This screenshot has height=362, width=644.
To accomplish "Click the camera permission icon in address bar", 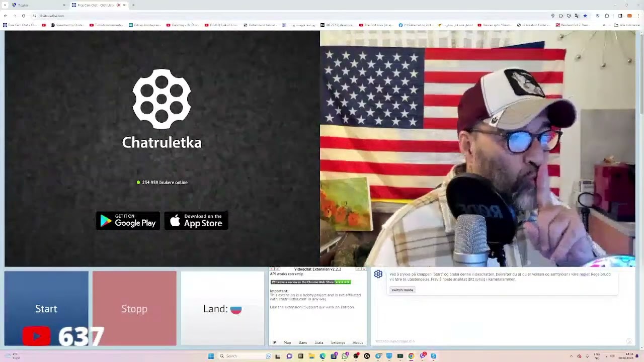I will [x=561, y=16].
